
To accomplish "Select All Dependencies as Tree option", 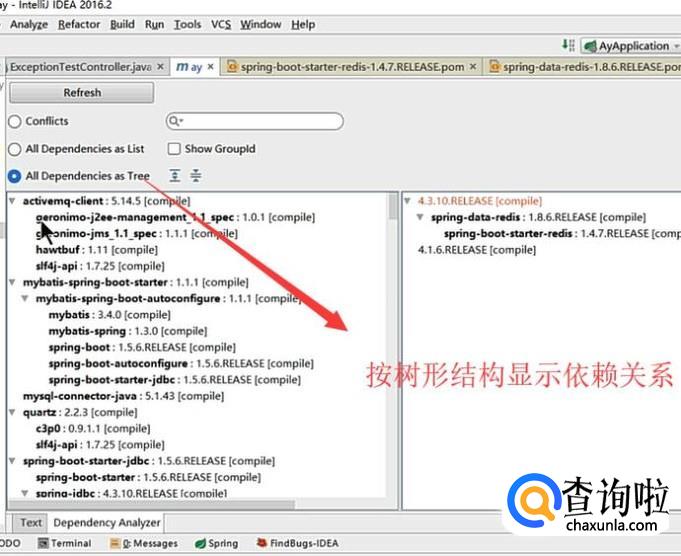I will pyautogui.click(x=14, y=176).
